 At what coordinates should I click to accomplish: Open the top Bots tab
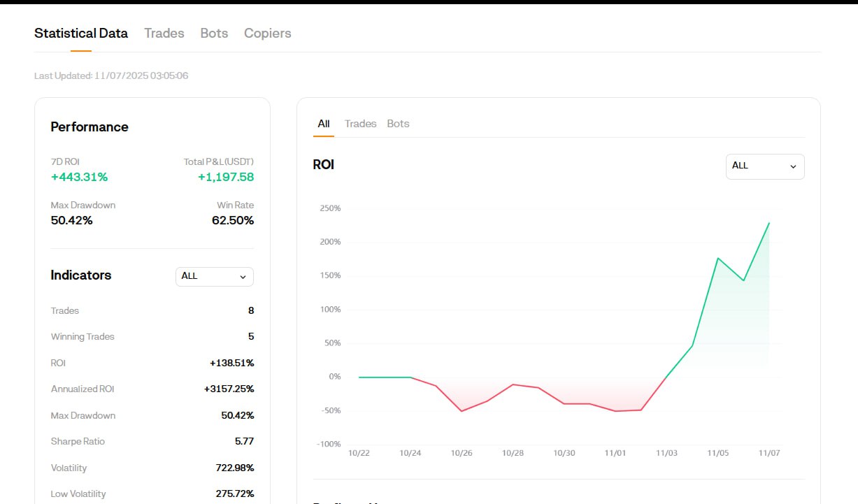pyautogui.click(x=214, y=33)
